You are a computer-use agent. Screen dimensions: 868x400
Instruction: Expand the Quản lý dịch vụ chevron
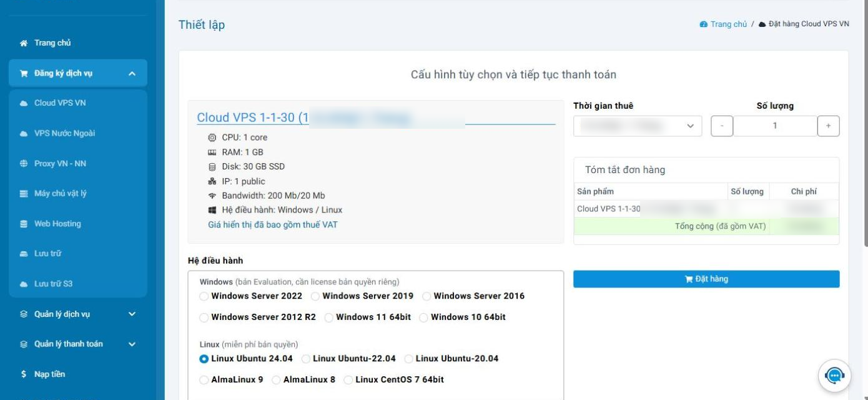pos(132,314)
